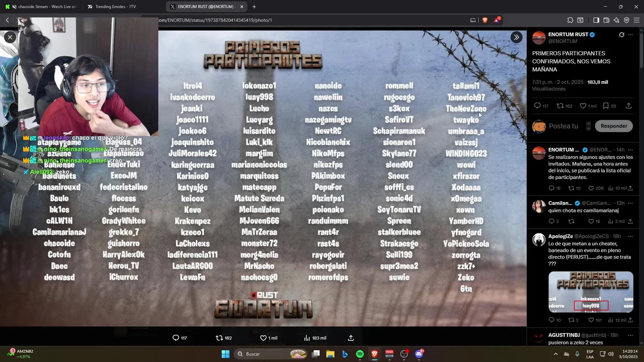
Task: Open the Grok icon on ENORTUM RUST post
Action: coord(621,35)
